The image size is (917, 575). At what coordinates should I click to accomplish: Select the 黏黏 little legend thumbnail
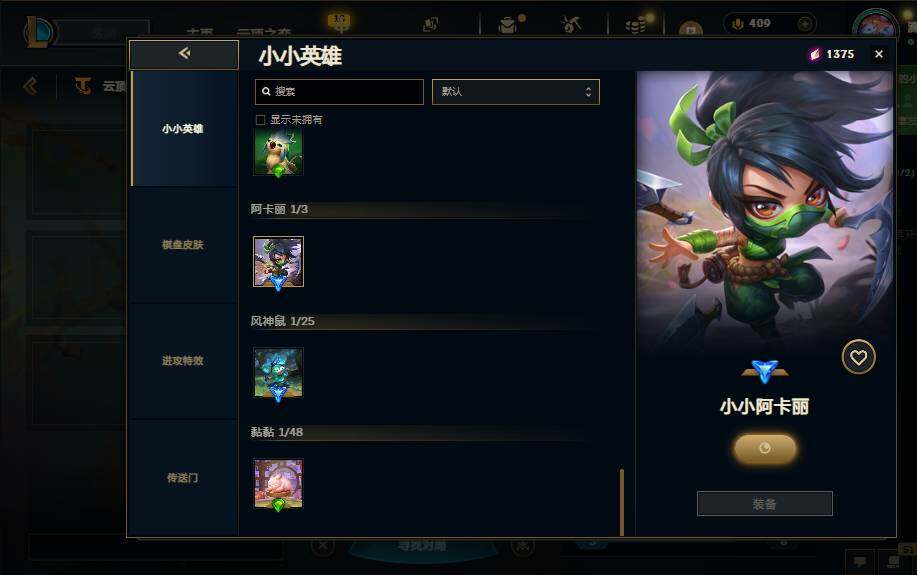278,484
